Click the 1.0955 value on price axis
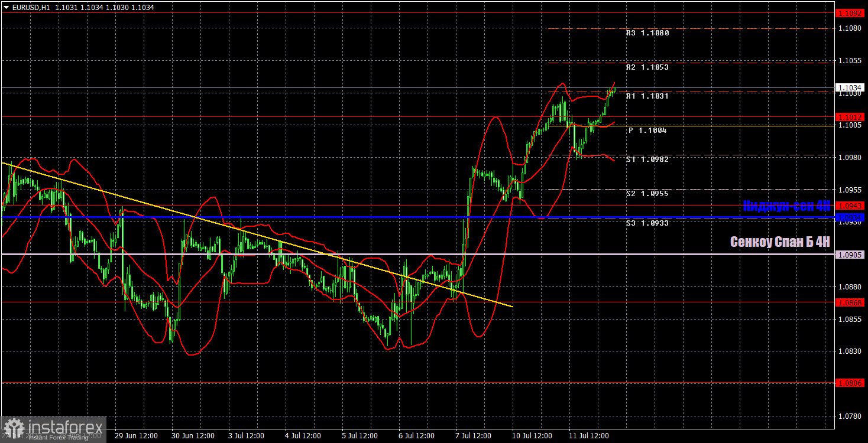The image size is (868, 443). point(850,190)
